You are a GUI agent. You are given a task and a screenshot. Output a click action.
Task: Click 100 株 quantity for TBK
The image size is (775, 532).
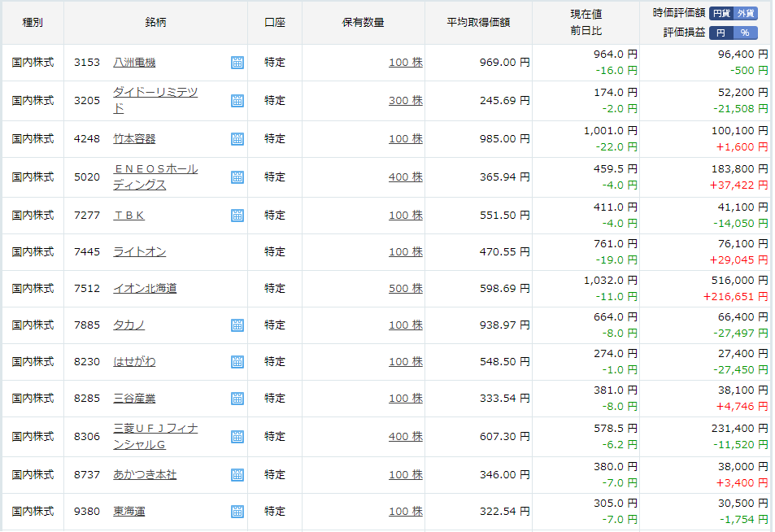tap(406, 216)
